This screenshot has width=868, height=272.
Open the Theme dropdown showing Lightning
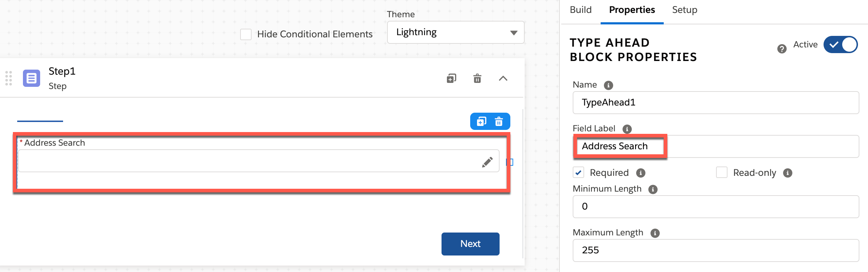[456, 32]
